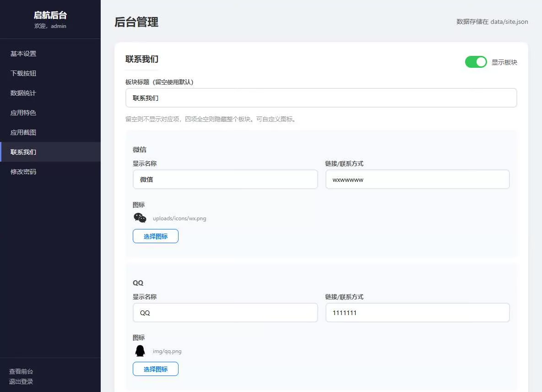Go to 下载按钮 settings
542x392 pixels.
[50, 73]
